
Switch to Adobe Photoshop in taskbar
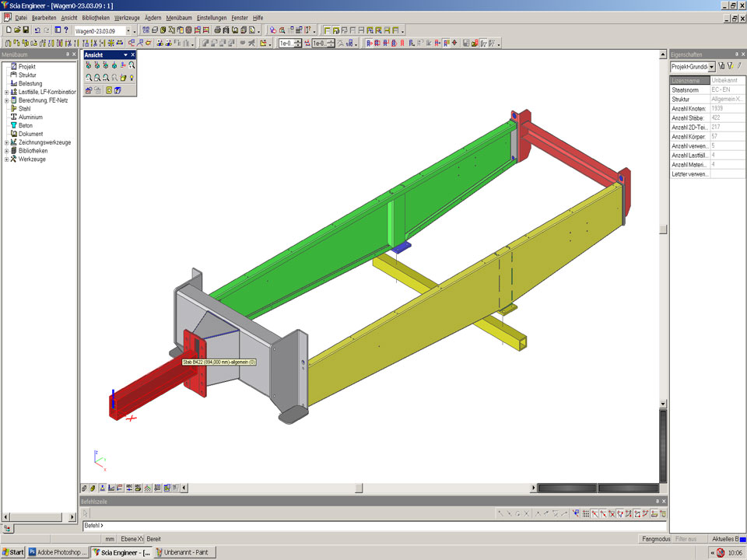tap(58, 552)
